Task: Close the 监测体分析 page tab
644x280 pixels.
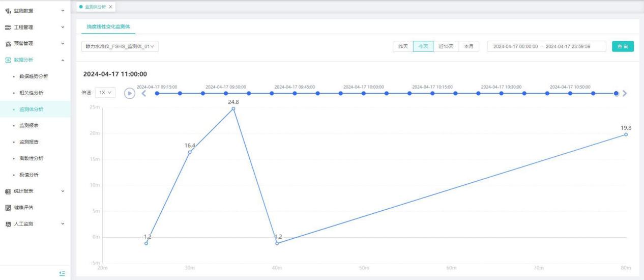Action: (111, 6)
